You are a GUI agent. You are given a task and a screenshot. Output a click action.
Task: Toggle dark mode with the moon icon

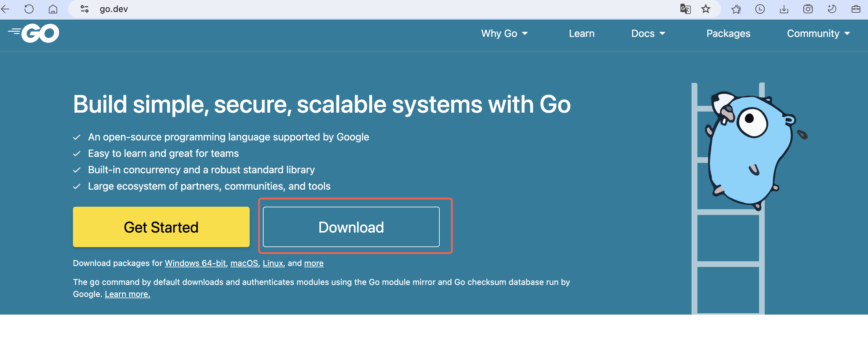click(x=832, y=9)
